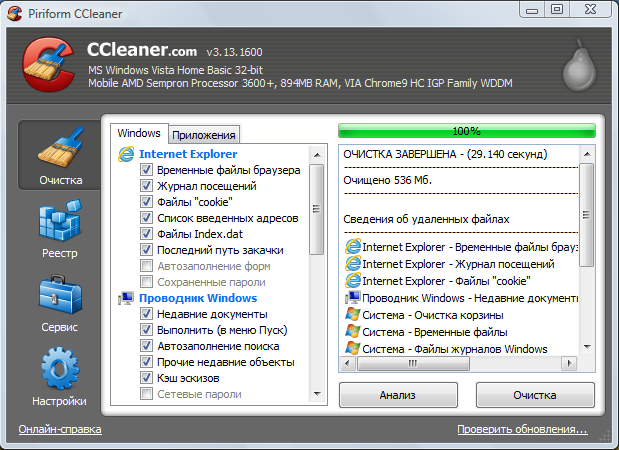Toggle Кэш эскизов checkbox
Viewport: 619px width, 450px height.
tap(146, 378)
